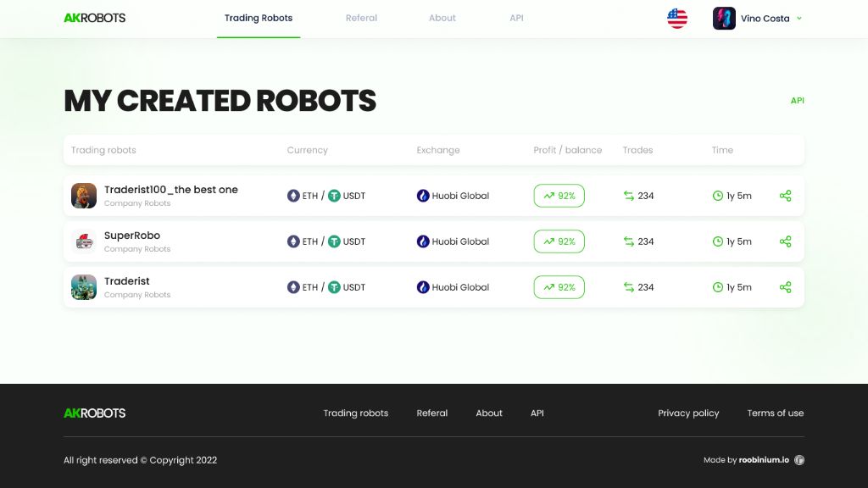Open the robot named Traderist in last row
This screenshot has width=868, height=488.
click(127, 281)
